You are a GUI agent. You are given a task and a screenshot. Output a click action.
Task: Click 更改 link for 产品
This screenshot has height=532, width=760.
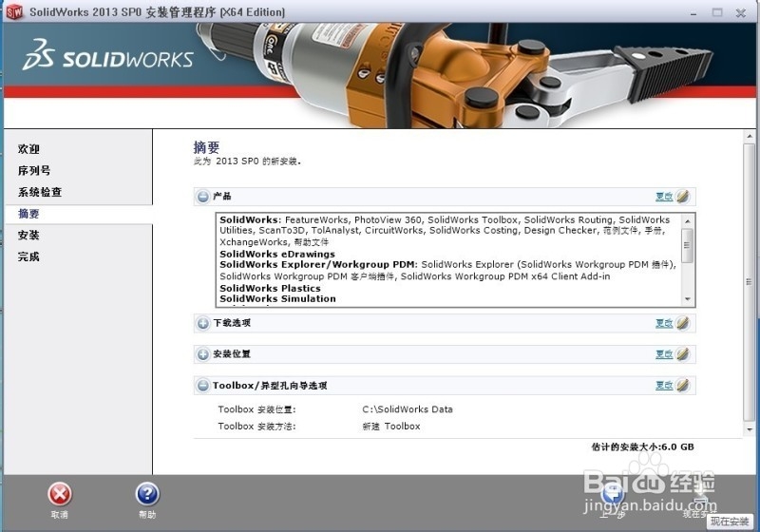[664, 197]
